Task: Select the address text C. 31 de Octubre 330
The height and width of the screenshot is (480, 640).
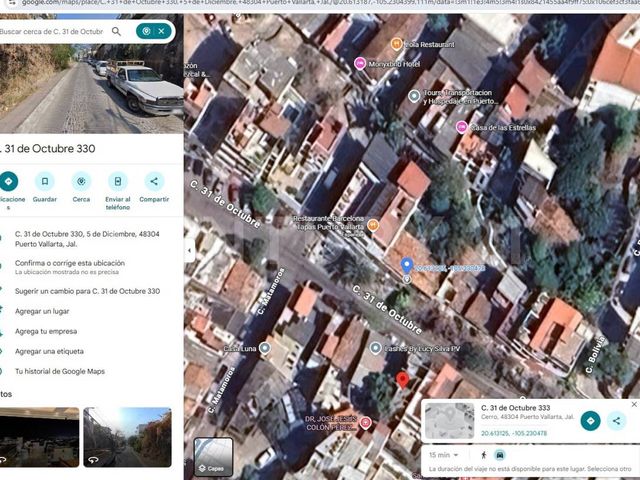Action: (87, 239)
